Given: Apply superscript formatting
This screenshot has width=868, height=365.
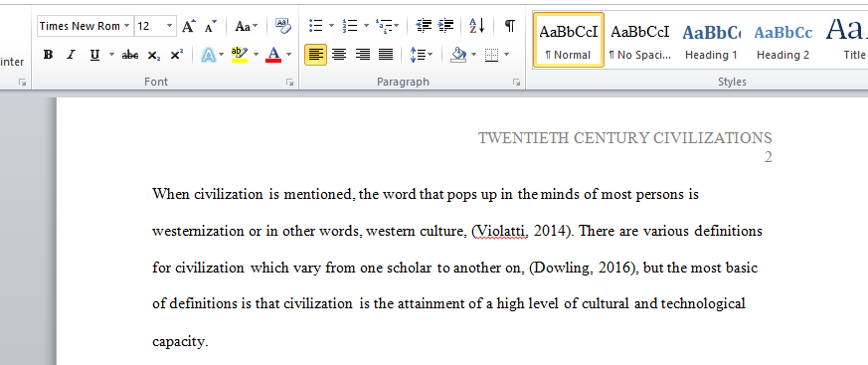Looking at the screenshot, I should coord(177,55).
